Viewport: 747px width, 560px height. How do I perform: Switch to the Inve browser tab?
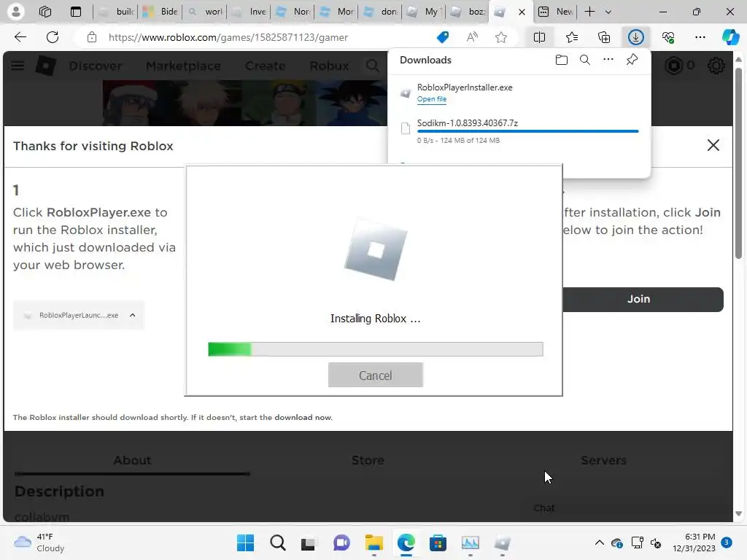(x=249, y=12)
